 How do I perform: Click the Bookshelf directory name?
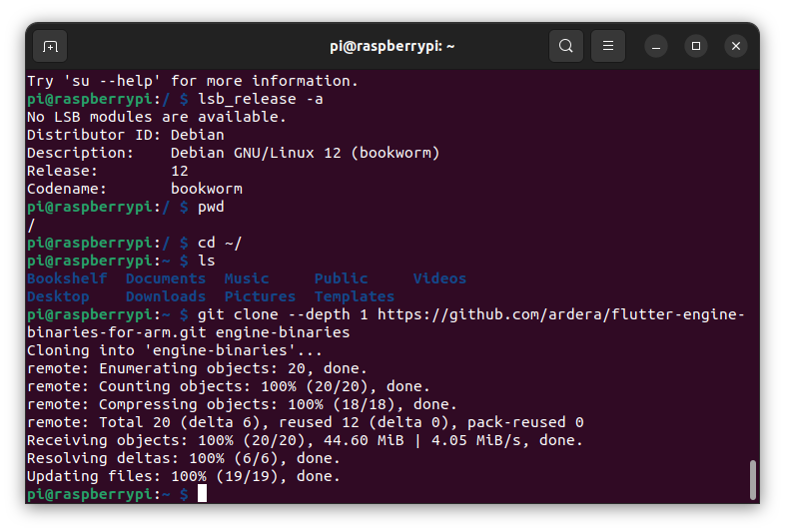67,278
